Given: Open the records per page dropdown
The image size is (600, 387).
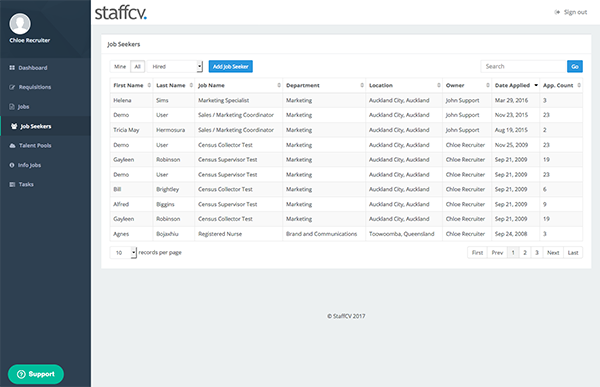Looking at the screenshot, I should (123, 253).
